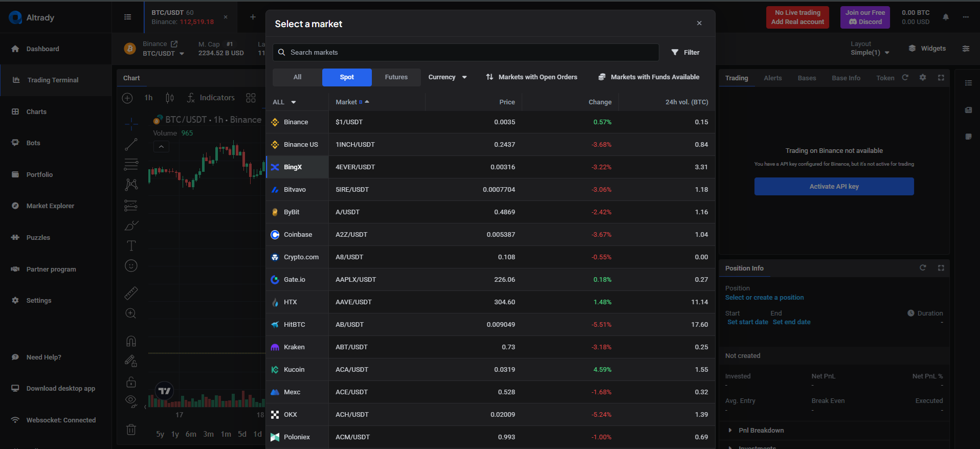Open the Filter button in market dialog
The width and height of the screenshot is (980, 449).
point(685,52)
